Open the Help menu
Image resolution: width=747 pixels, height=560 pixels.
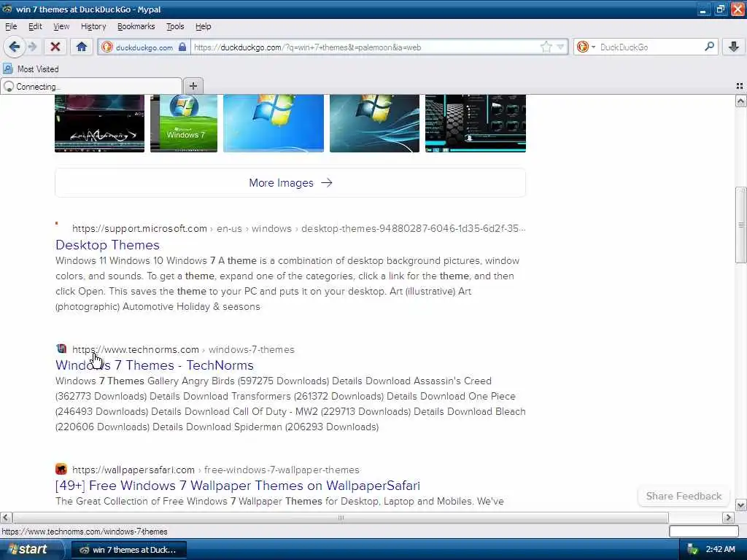tap(203, 26)
